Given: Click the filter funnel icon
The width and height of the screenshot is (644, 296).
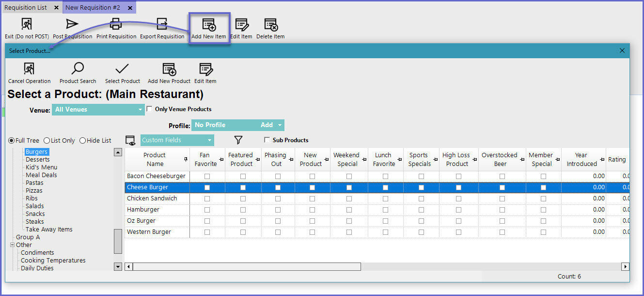Looking at the screenshot, I should (x=238, y=140).
